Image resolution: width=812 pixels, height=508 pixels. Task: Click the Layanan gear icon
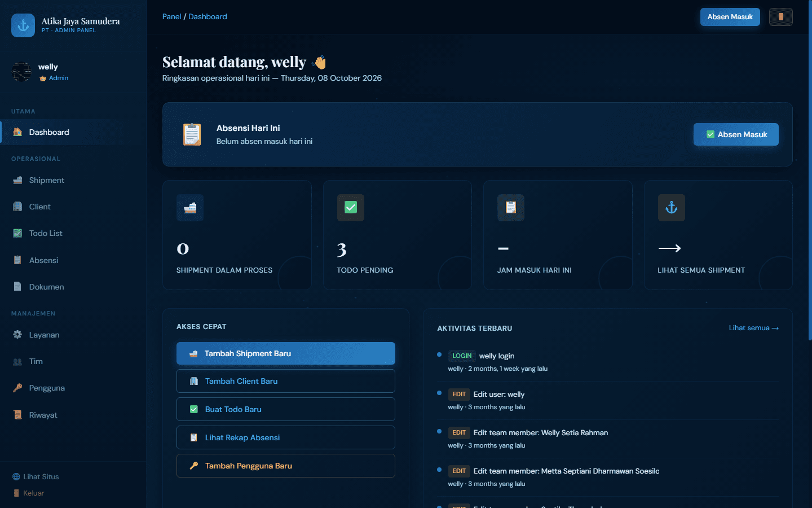click(17, 335)
